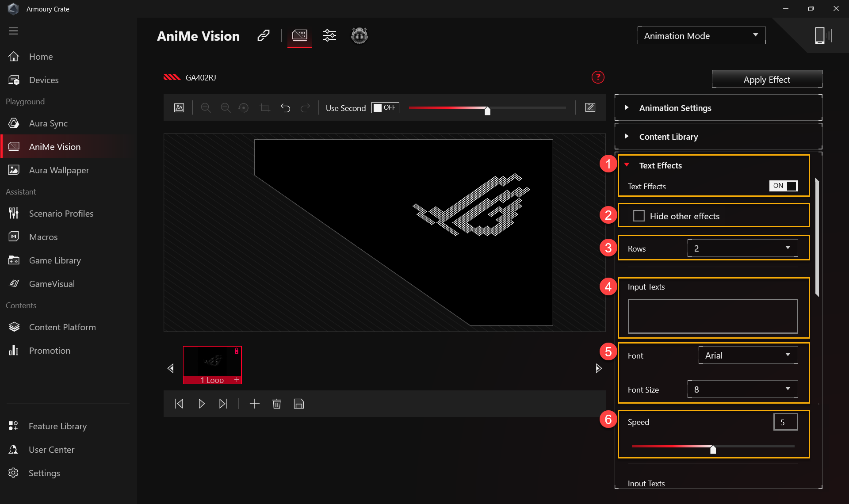The image size is (849, 504).
Task: Open the Rows dropdown
Action: pos(742,248)
